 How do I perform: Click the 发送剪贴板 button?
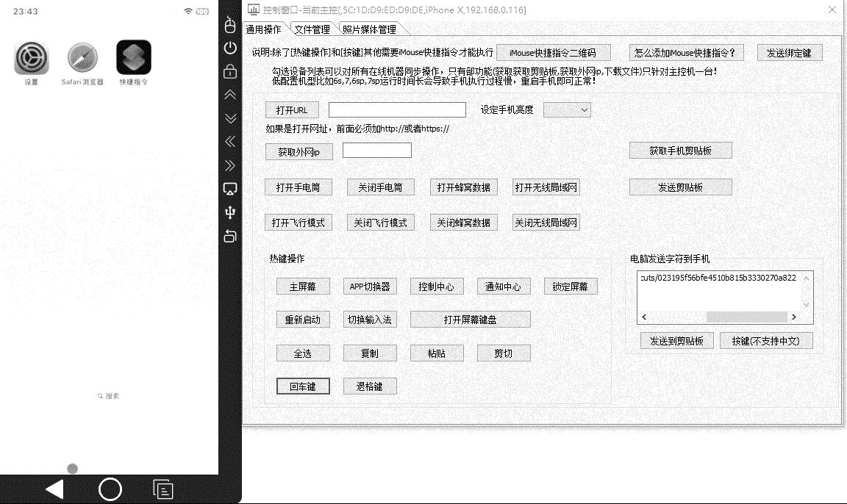[681, 187]
